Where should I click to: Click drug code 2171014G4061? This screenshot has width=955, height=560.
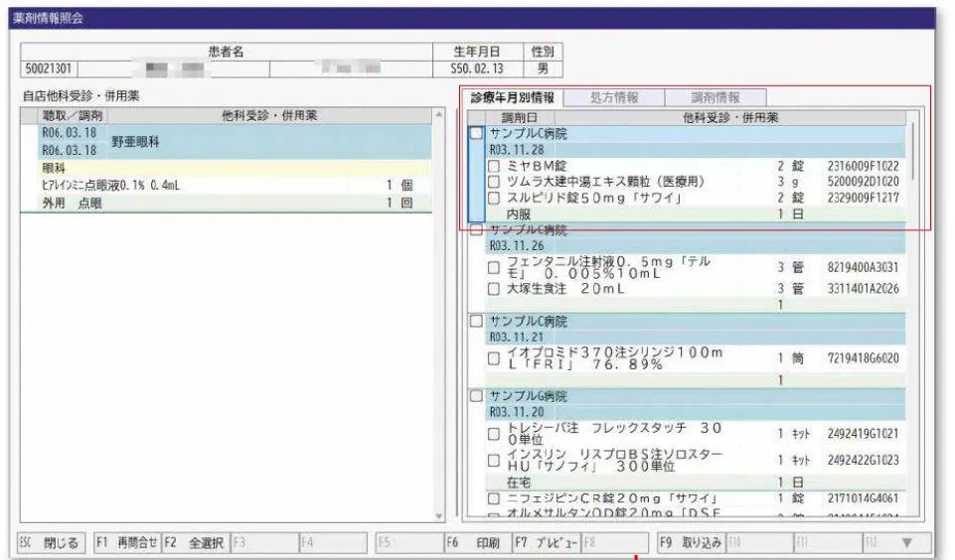pyautogui.click(x=863, y=498)
